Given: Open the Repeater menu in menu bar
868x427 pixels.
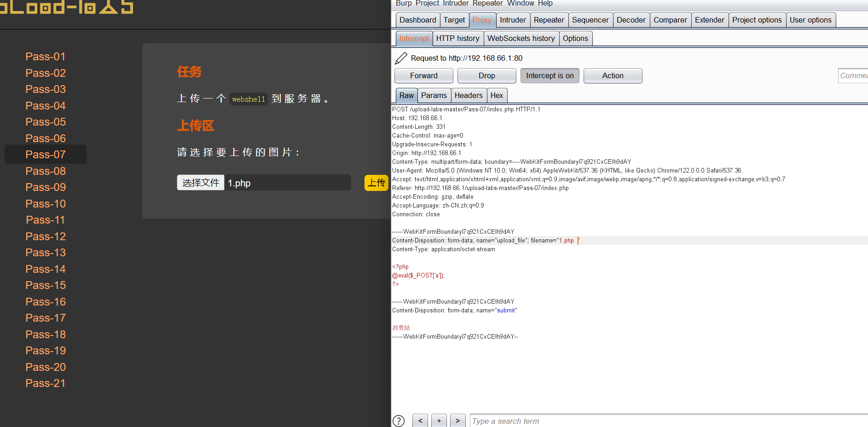Looking at the screenshot, I should click(487, 3).
